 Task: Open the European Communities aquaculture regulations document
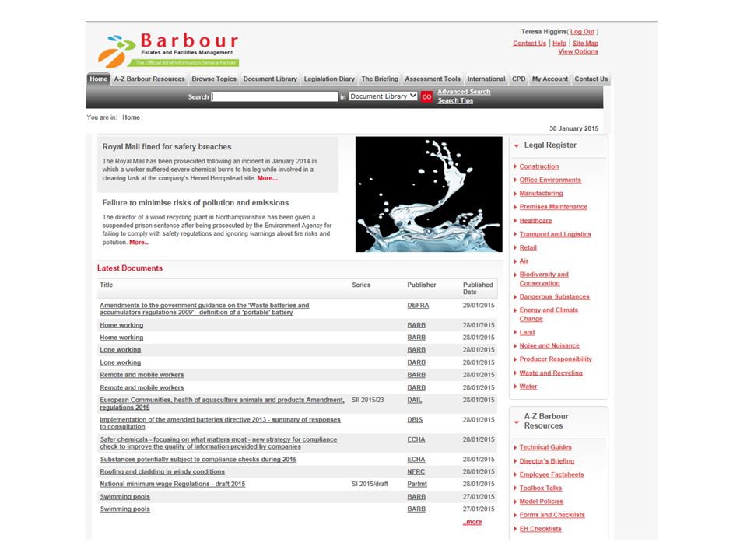click(x=222, y=404)
